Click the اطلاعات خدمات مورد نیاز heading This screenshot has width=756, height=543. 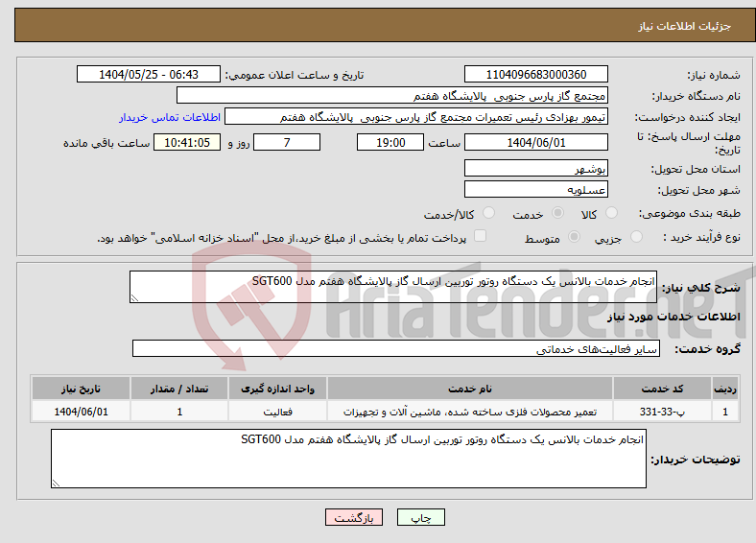pos(673,317)
